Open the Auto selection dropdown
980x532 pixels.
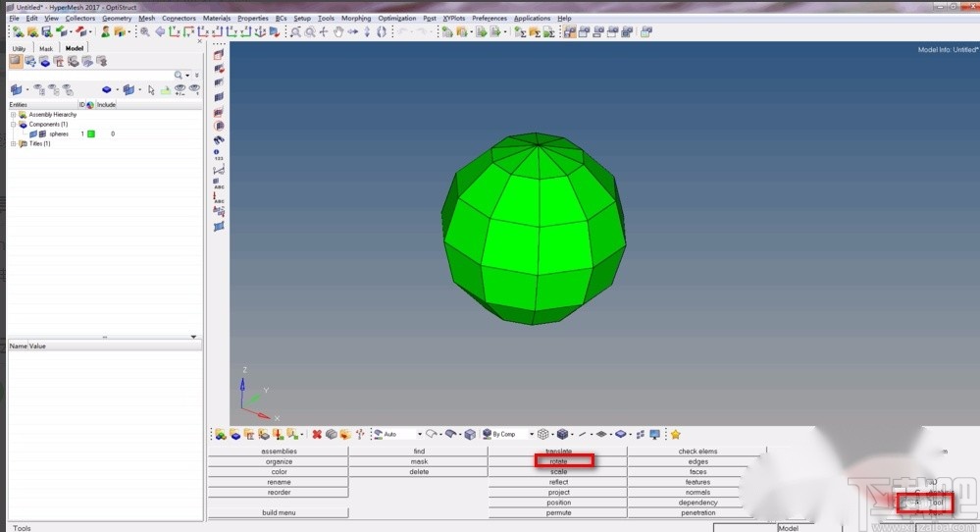(419, 434)
